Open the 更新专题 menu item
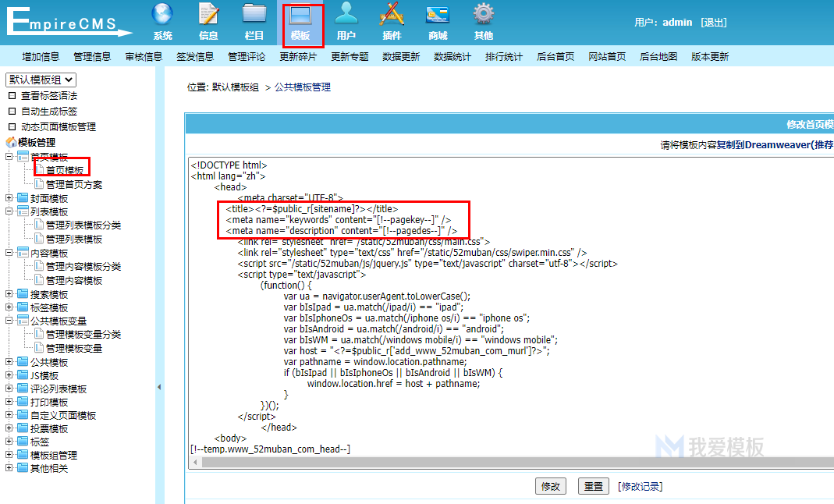 click(350, 56)
